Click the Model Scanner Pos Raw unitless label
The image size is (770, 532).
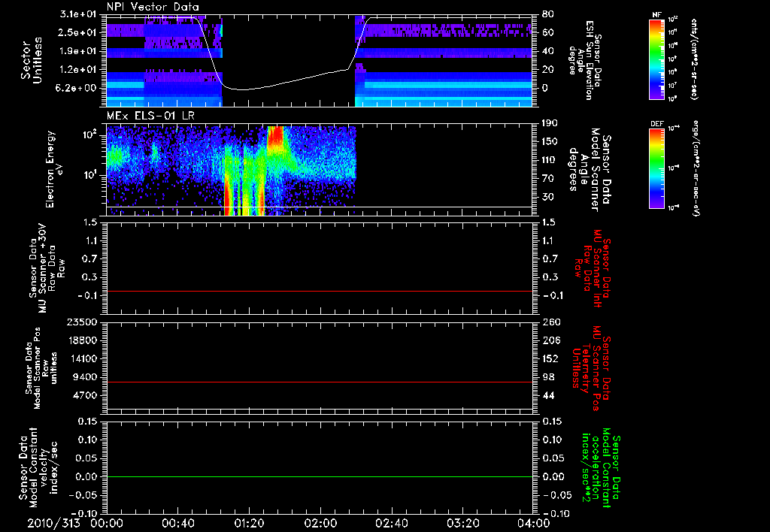click(x=42, y=368)
